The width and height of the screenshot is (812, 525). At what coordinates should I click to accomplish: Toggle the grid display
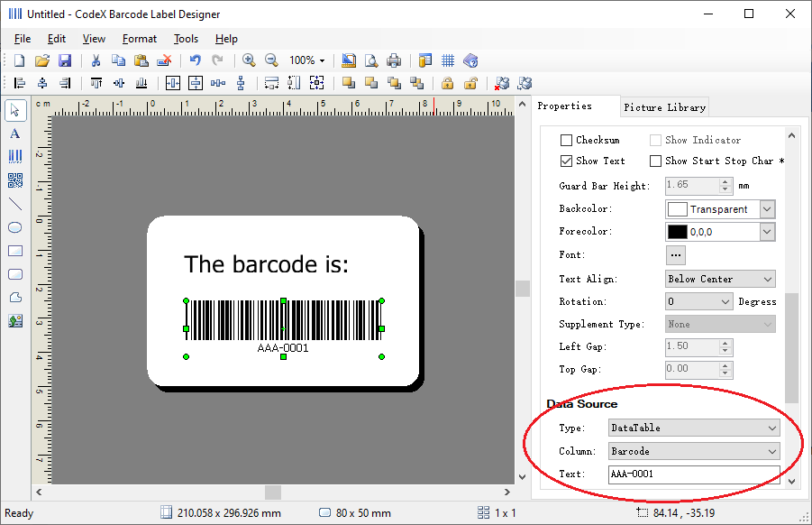[x=448, y=60]
